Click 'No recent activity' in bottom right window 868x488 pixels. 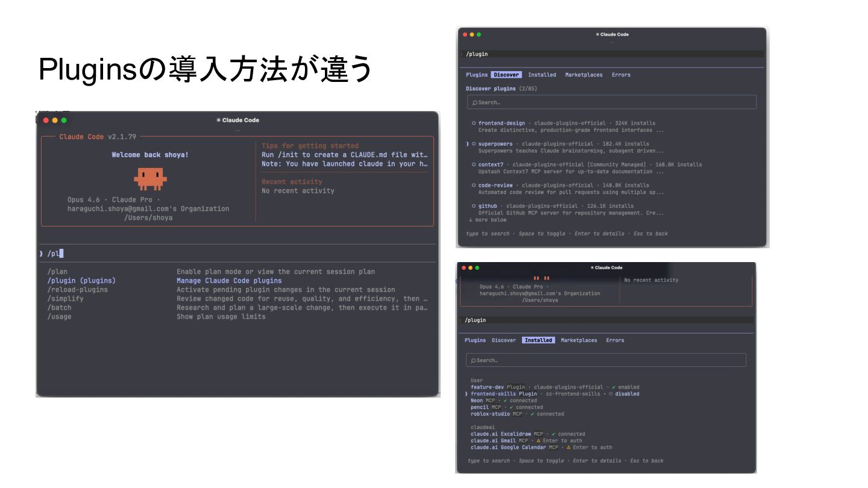tap(651, 280)
